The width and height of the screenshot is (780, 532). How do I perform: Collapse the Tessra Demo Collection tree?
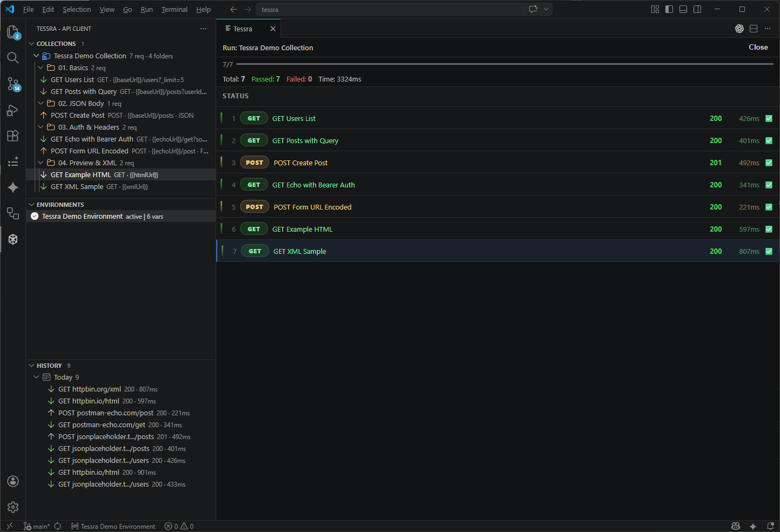pos(36,56)
